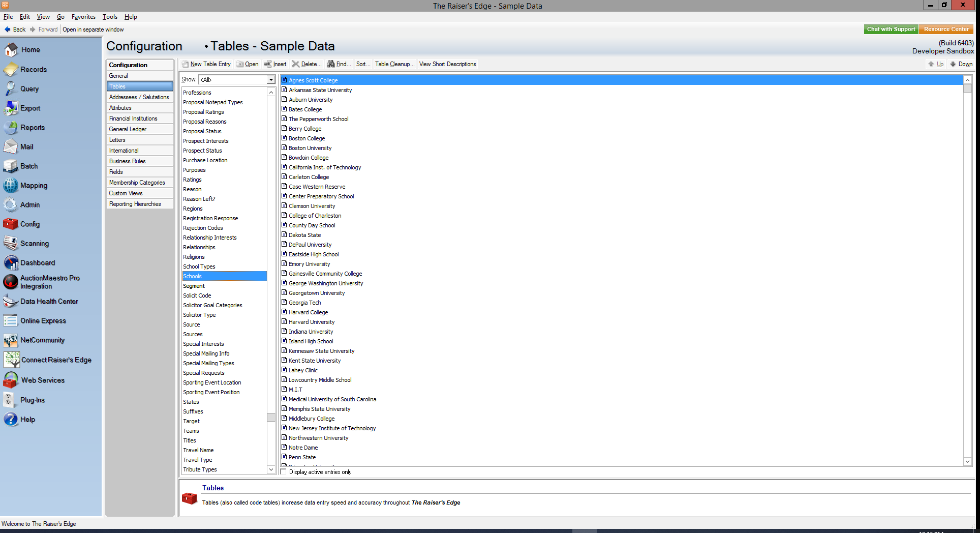980x533 pixels.
Task: Click the Delete toolbar button
Action: 307,64
